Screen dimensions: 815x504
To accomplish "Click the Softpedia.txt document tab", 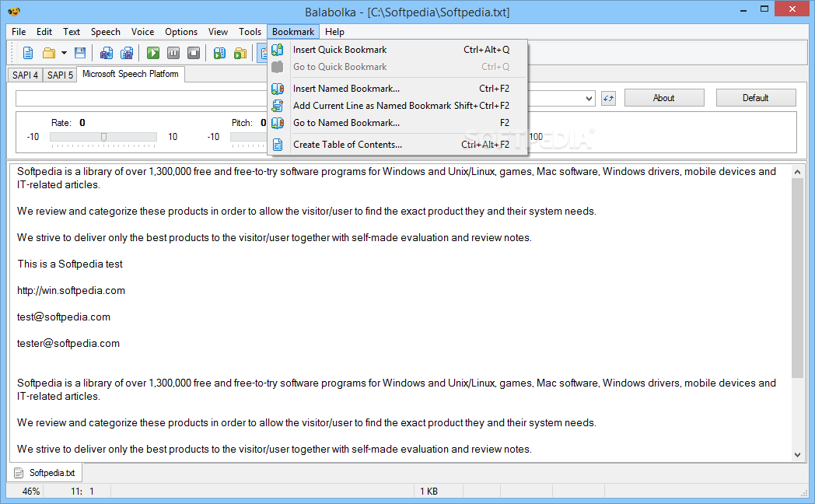I will [x=46, y=473].
